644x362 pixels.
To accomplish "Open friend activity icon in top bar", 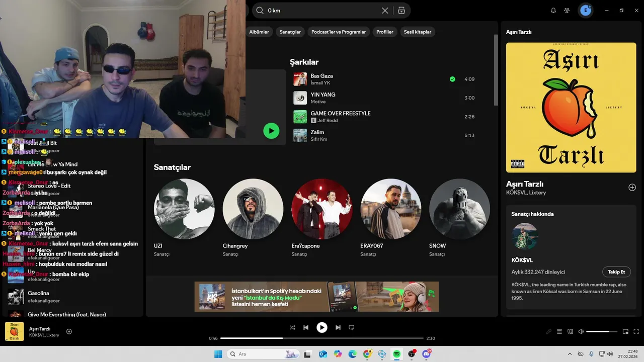I will (x=567, y=11).
